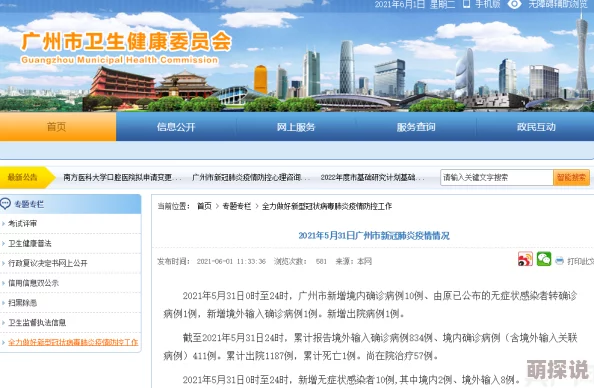594x388 pixels.
Task: Select sidebar item 全力做好新型冠状病毒肺炎疫情防控工作
Action: tap(73, 342)
